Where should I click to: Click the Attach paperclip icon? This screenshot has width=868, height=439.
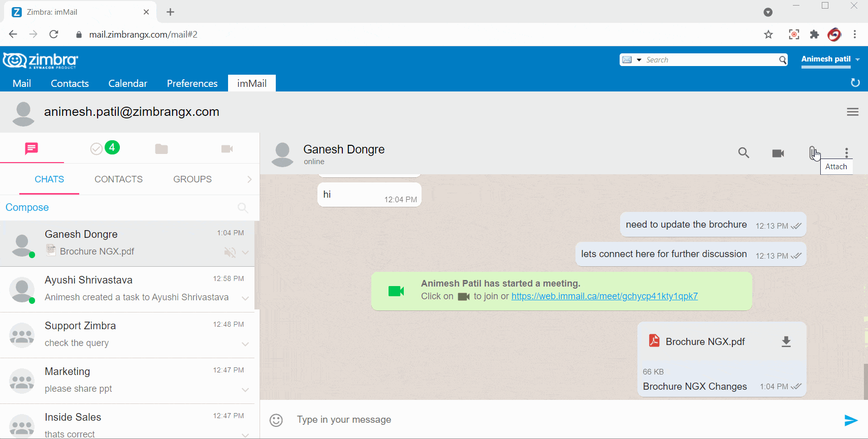tap(812, 152)
